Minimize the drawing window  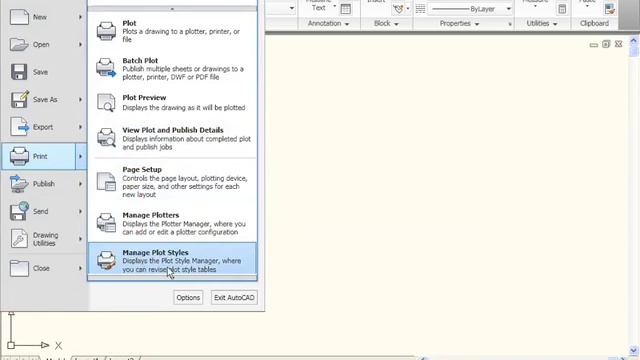[x=594, y=44]
